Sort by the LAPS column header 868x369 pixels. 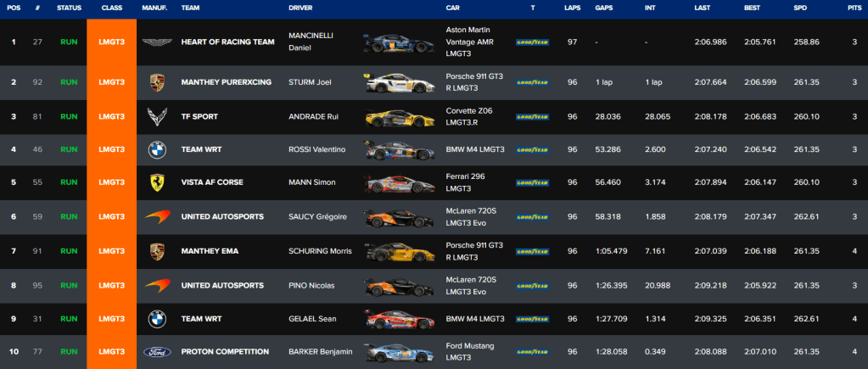(x=573, y=8)
